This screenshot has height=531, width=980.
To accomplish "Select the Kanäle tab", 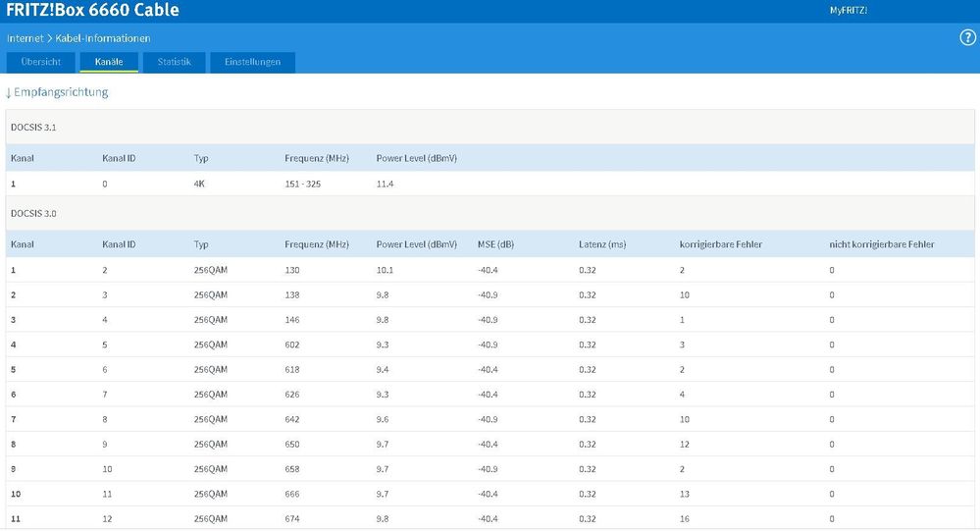I will coord(109,62).
